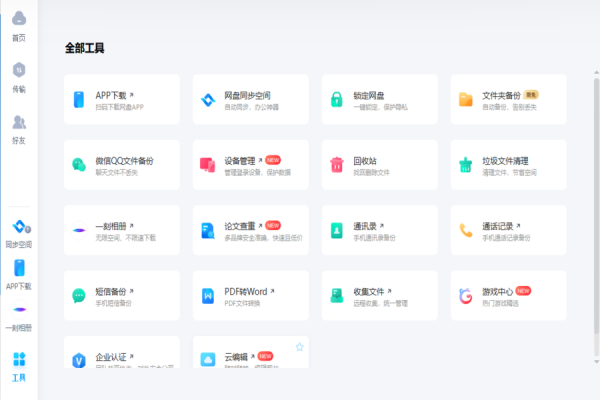The height and width of the screenshot is (400, 600).
Task: Click the PDF转Word converter icon
Action: tap(208, 296)
